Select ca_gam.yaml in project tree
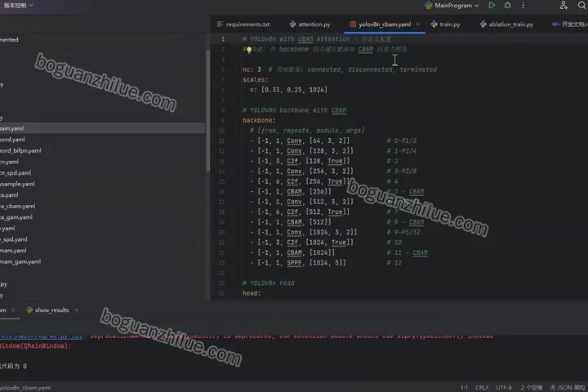Screen dimensions: 588x392 coord(16,217)
